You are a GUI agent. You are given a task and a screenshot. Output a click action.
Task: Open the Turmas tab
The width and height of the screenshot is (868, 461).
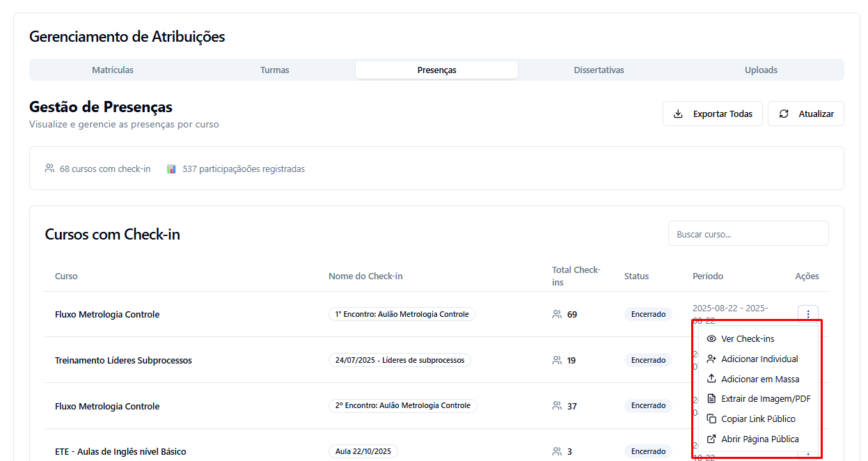[274, 70]
